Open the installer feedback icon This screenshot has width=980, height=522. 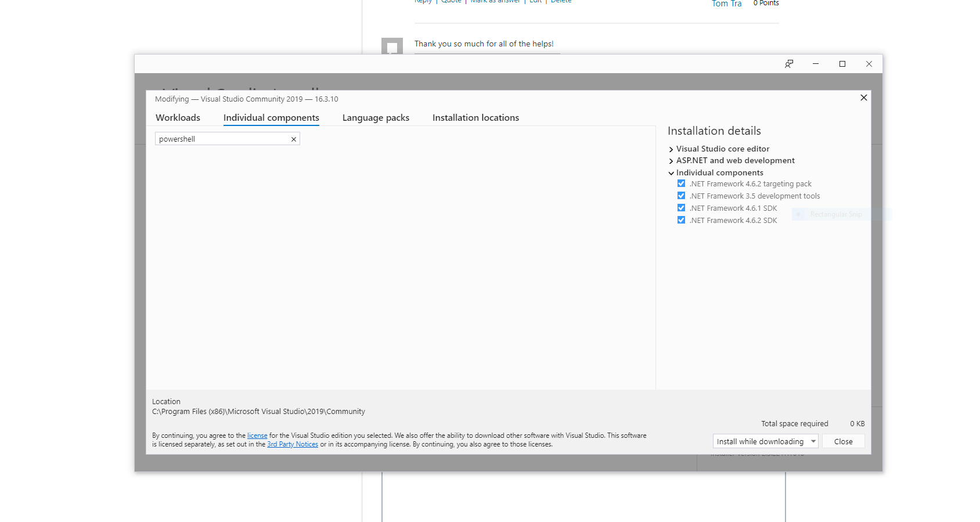pos(789,64)
